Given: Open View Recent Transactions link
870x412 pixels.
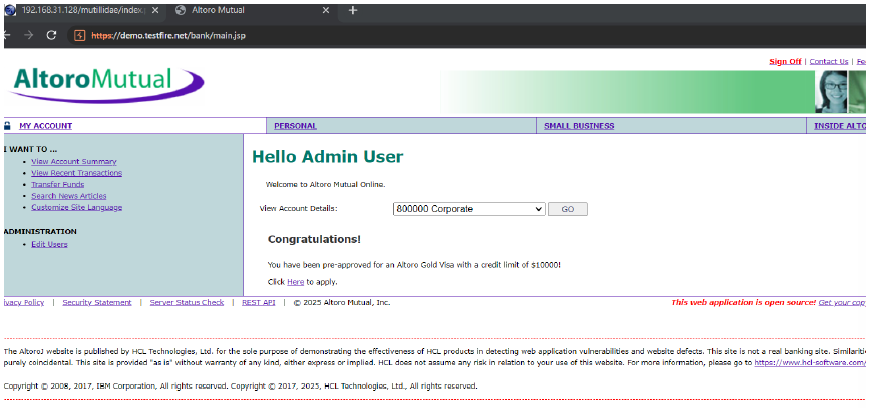Looking at the screenshot, I should pyautogui.click(x=77, y=173).
